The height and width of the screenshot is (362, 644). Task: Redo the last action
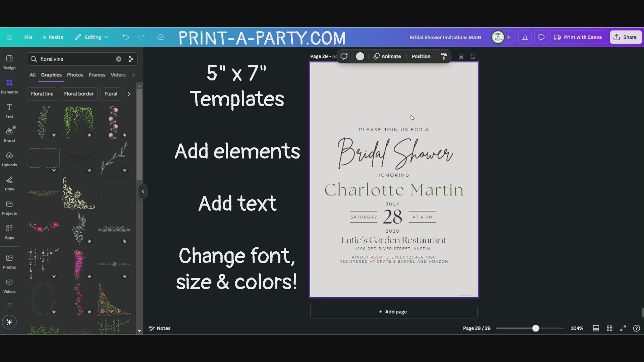142,37
